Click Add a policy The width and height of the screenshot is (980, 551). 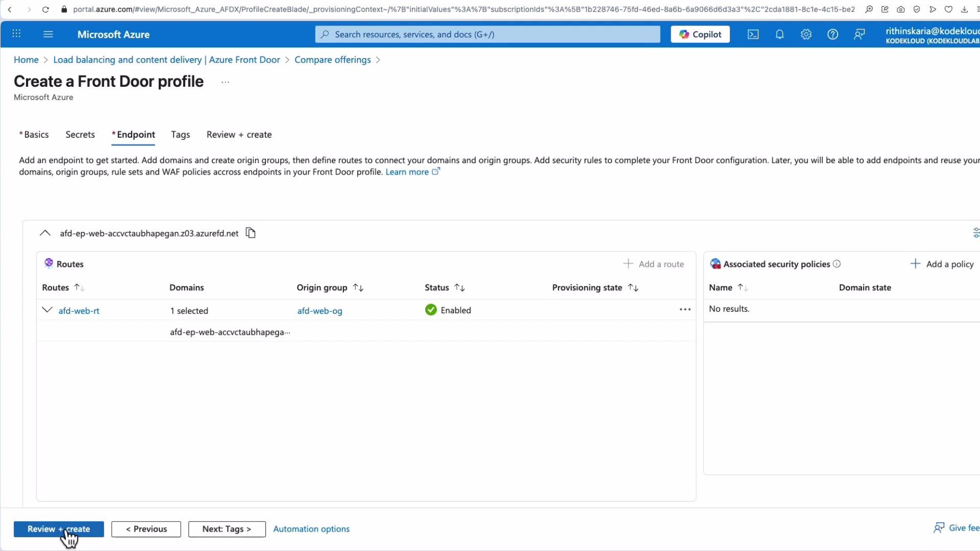942,264
